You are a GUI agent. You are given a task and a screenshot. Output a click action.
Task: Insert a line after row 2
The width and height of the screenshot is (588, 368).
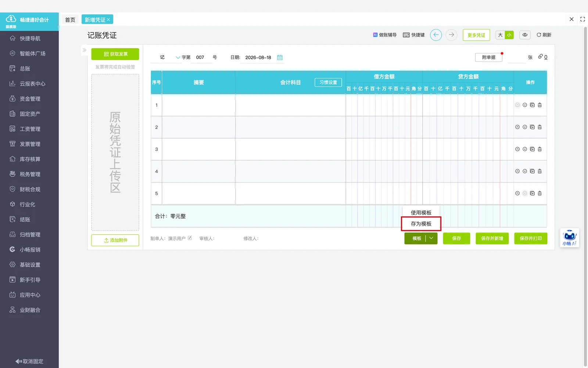532,127
